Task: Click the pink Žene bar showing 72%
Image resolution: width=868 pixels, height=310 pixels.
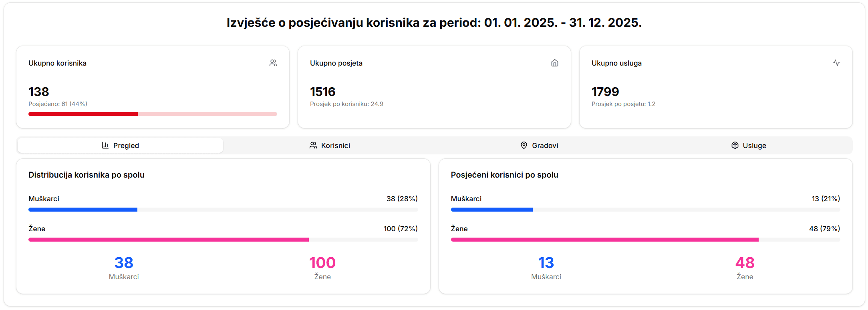Action: pos(168,239)
